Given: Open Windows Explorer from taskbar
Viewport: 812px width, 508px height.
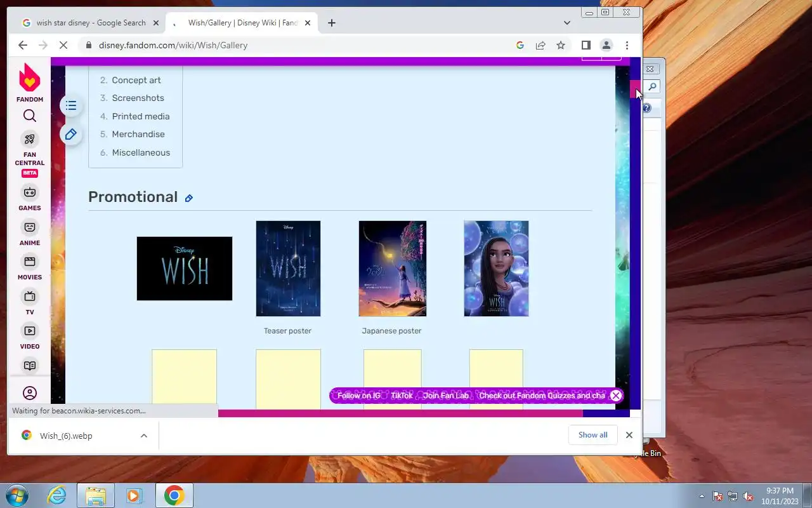Looking at the screenshot, I should 96,495.
